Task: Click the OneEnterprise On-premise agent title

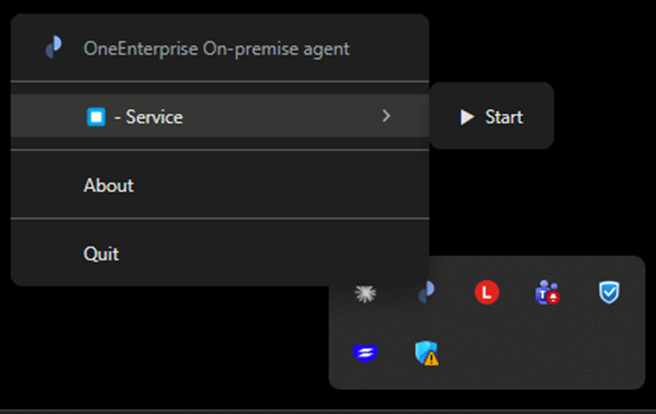Action: click(x=216, y=48)
